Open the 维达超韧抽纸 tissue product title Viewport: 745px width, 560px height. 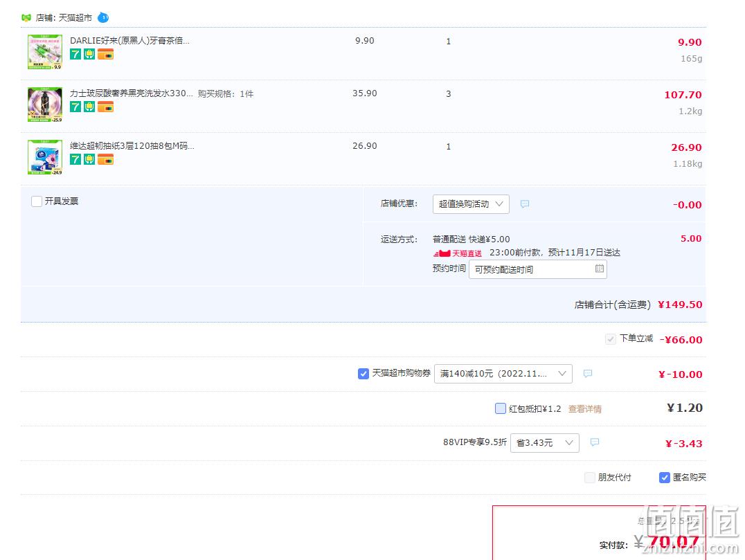coord(132,146)
